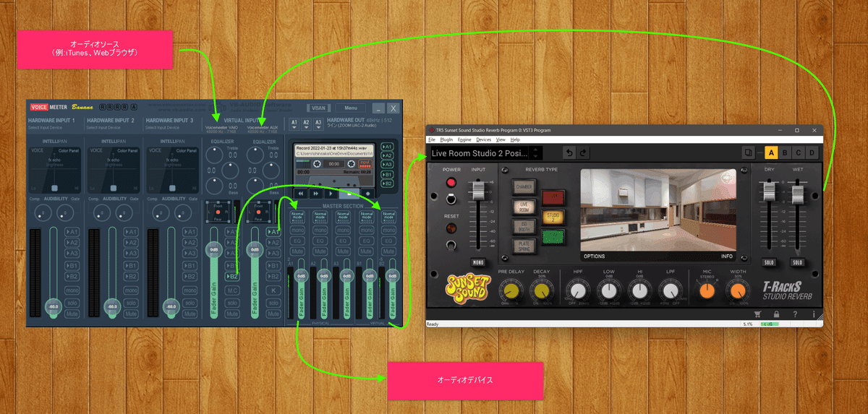Click the preset up/down stepper arrows
The height and width of the screenshot is (414, 868).
pos(536,153)
